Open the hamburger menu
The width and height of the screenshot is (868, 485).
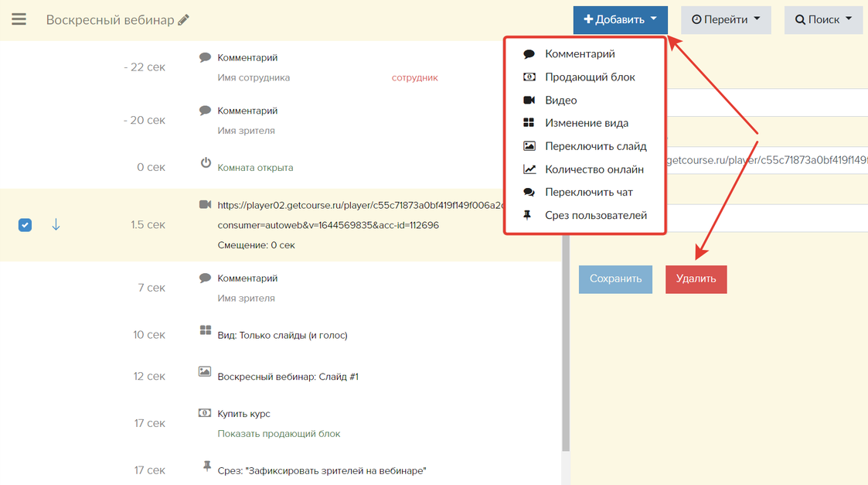click(19, 19)
